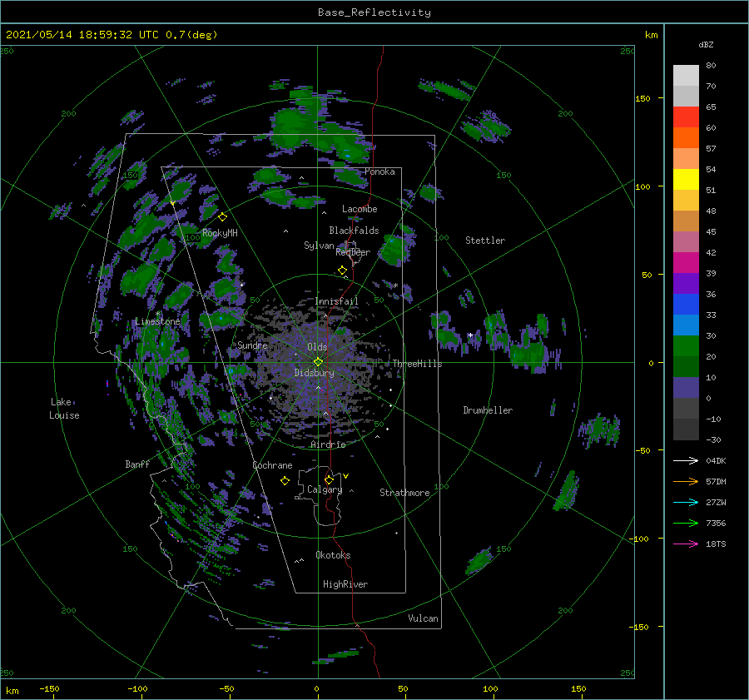Click the Okotoks city label

coord(333,555)
